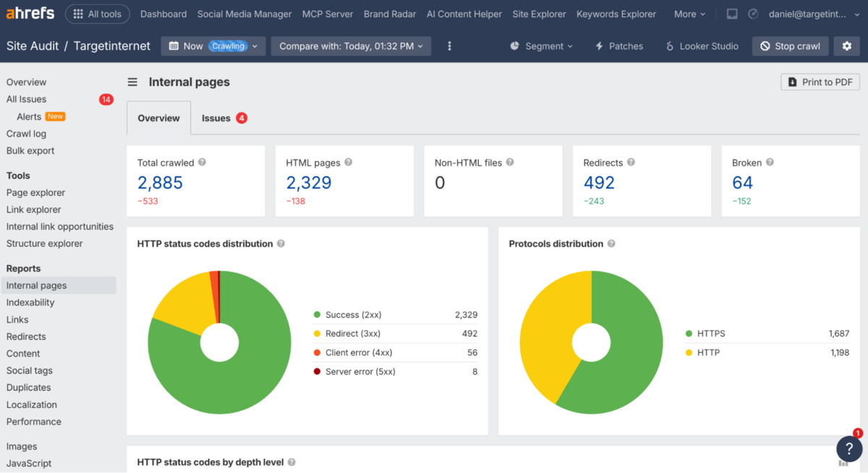
Task: Open the Targetinternet project breadcrumb
Action: [112, 46]
